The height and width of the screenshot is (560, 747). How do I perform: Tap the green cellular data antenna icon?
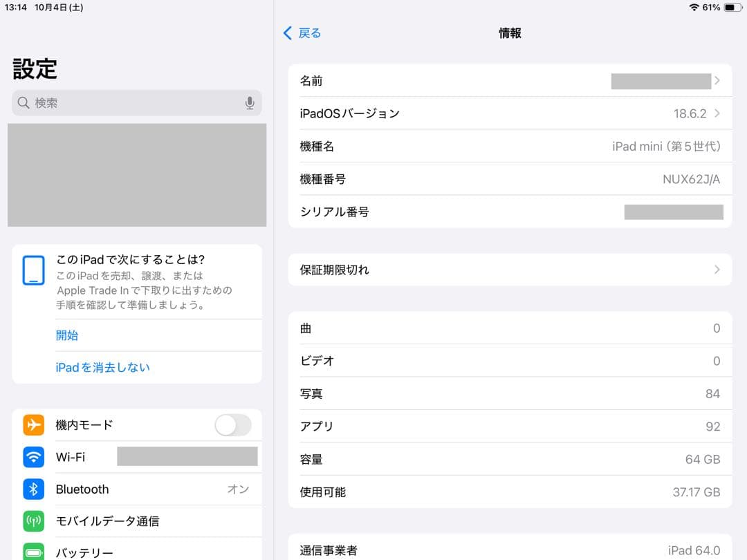click(33, 521)
